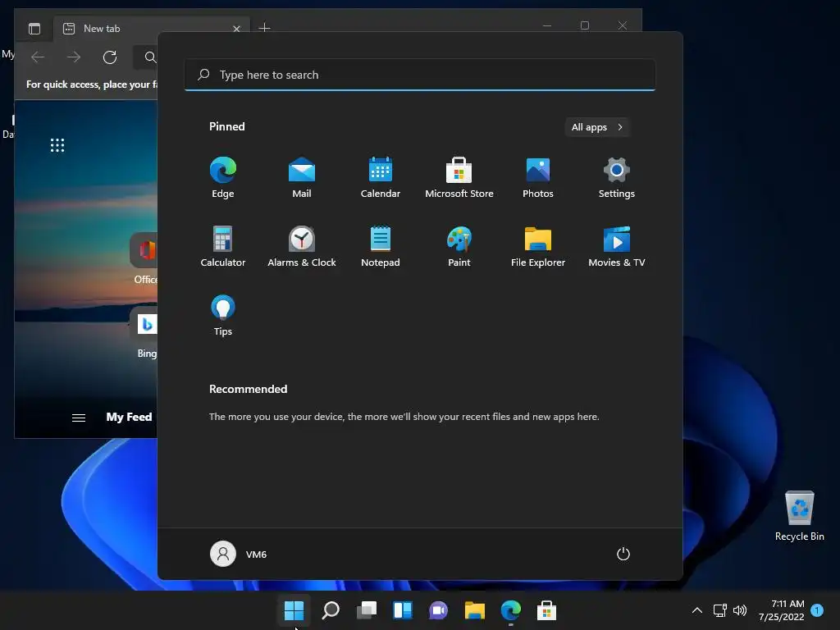The width and height of the screenshot is (840, 630).
Task: Launch the Photos app
Action: tap(538, 177)
